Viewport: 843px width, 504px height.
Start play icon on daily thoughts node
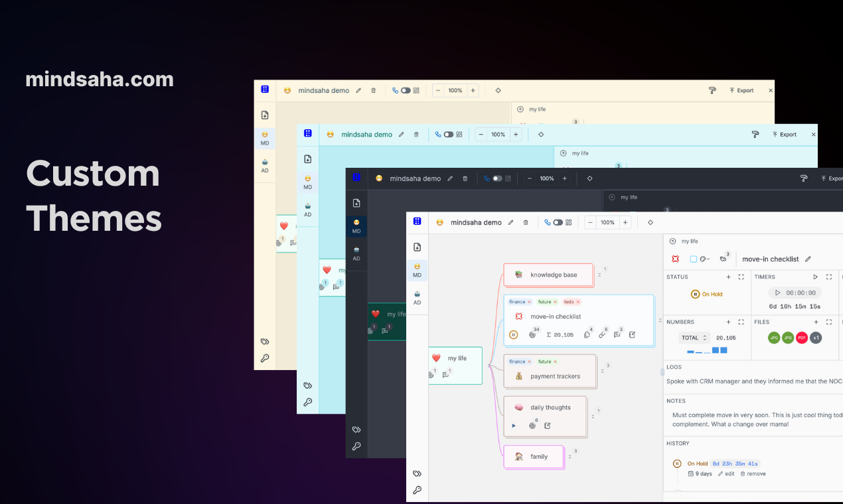click(x=513, y=426)
